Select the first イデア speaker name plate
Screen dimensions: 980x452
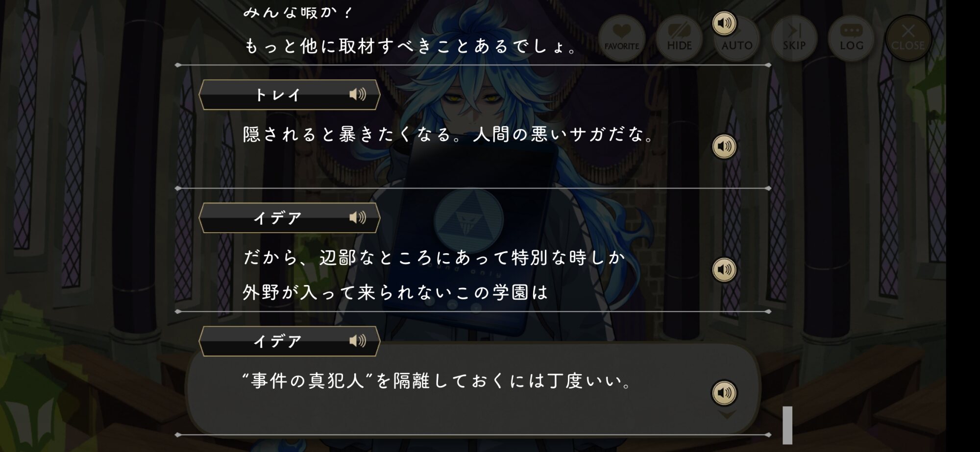pos(289,217)
